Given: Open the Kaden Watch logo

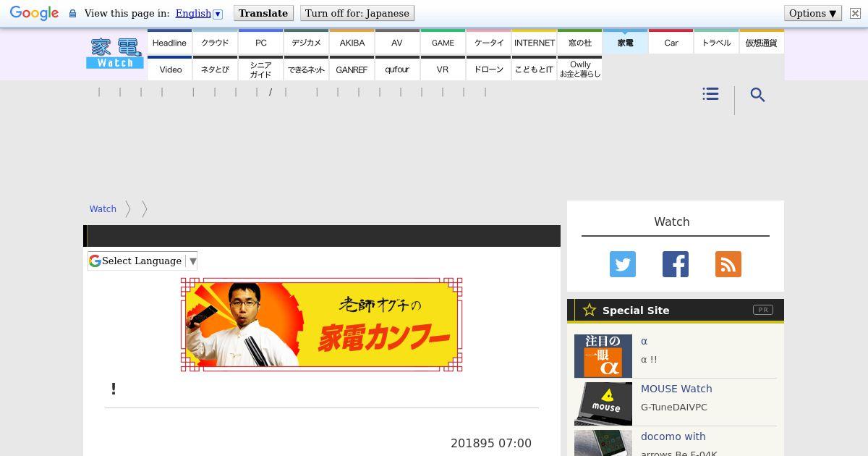Looking at the screenshot, I should point(115,54).
